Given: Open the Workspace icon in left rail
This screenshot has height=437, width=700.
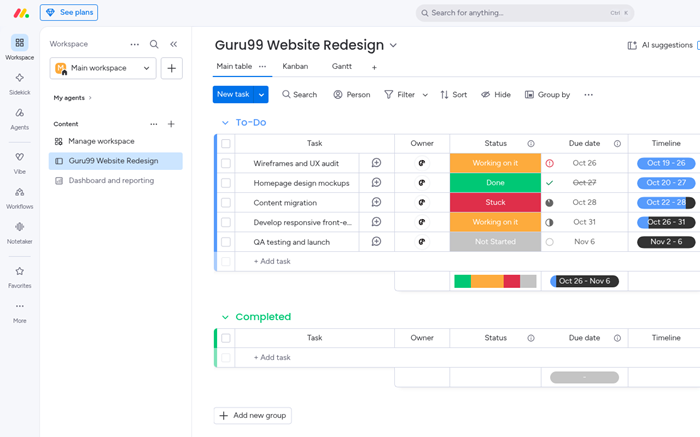Looking at the screenshot, I should 20,43.
